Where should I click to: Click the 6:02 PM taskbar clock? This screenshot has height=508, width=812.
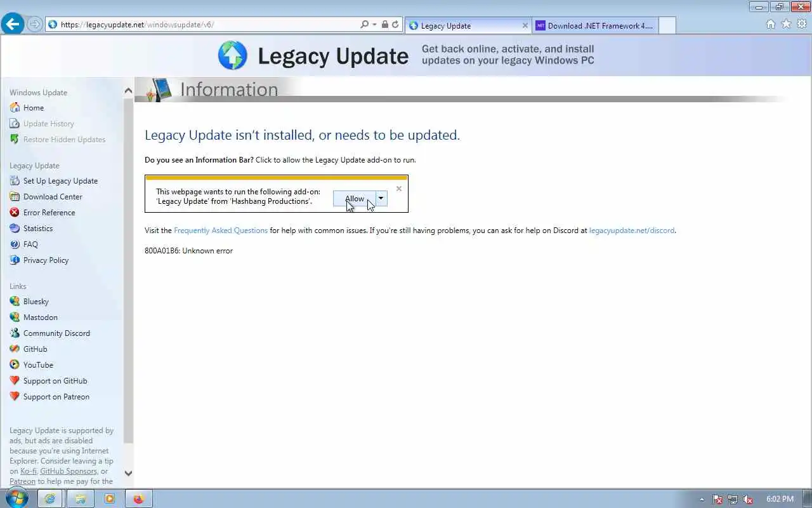[780, 499]
